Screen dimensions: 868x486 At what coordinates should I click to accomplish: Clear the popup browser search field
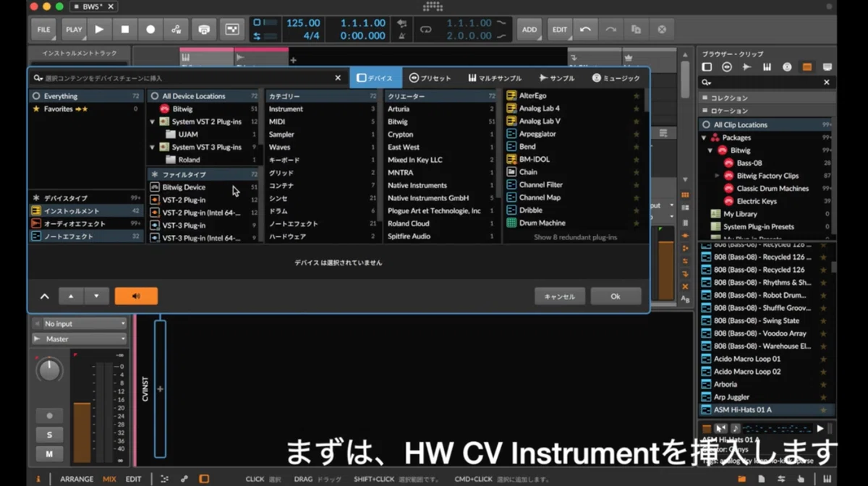[x=338, y=78]
